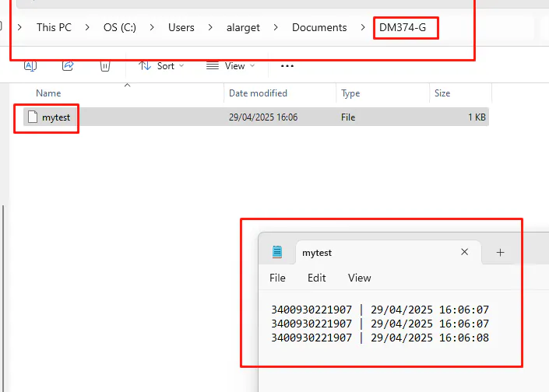Expand chevron after alarget
This screenshot has height=392, width=549.
pos(276,27)
